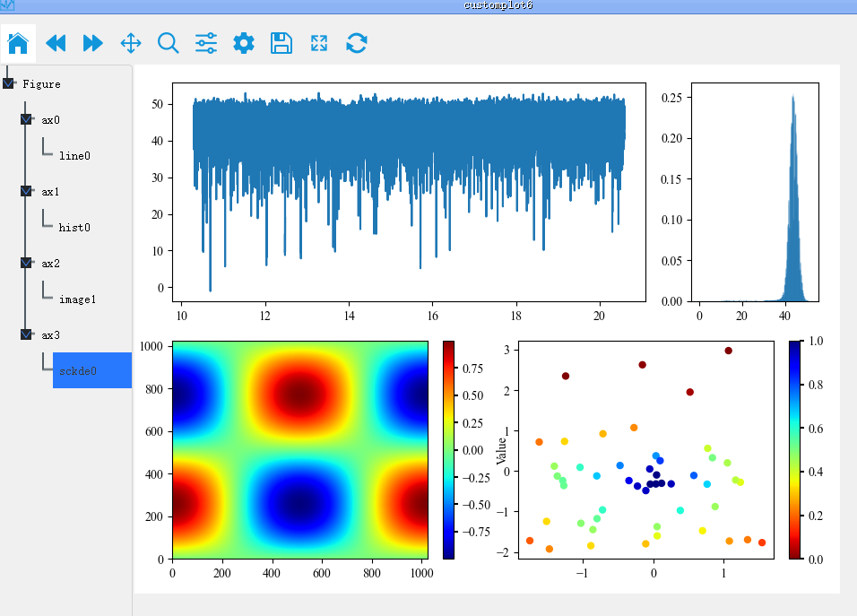Activate the Pan move tool
Screen dimensions: 857x616
[x=131, y=43]
